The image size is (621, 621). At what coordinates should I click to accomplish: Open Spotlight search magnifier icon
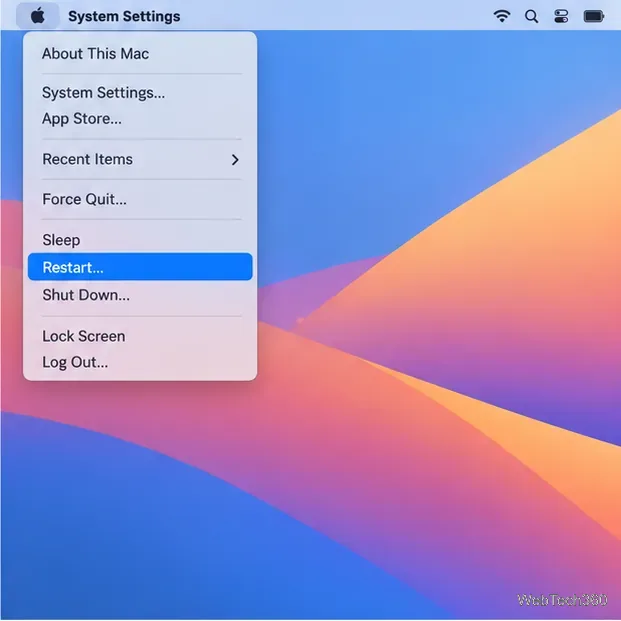(x=531, y=16)
